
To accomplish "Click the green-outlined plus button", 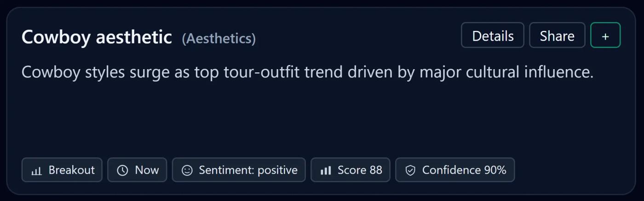I will (605, 35).
